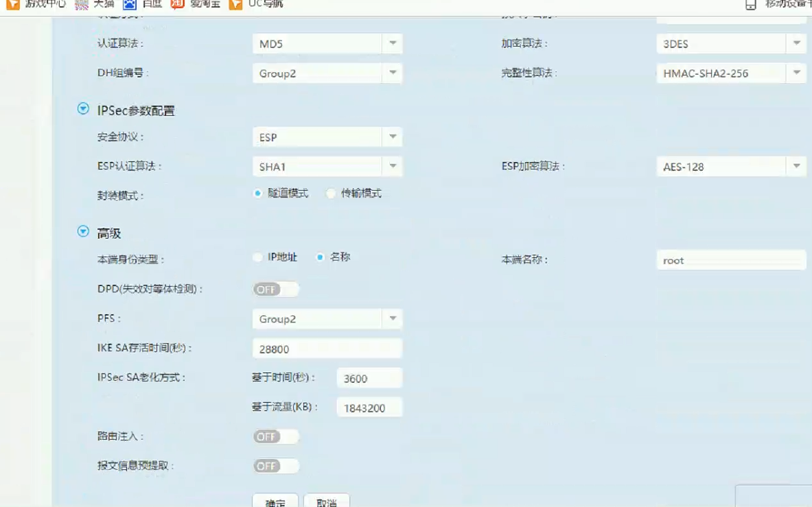
Task: Select the 传输模式 radio button
Action: point(331,193)
